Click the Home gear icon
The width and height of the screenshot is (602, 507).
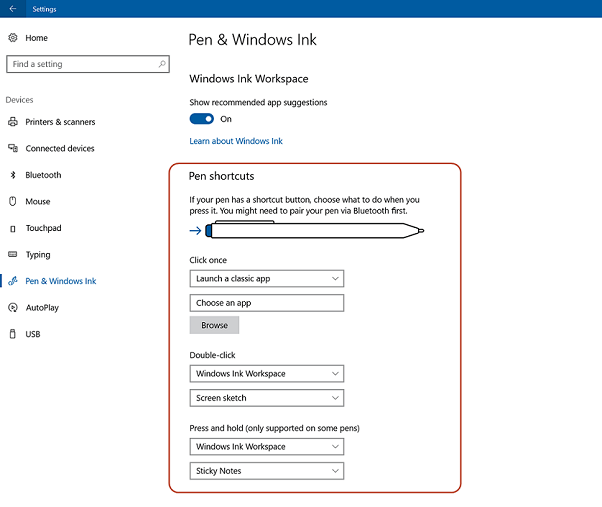click(x=13, y=38)
